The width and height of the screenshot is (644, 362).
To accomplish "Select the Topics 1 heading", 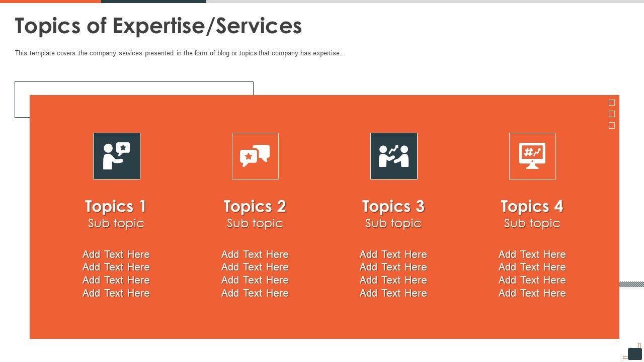I will pos(116,206).
